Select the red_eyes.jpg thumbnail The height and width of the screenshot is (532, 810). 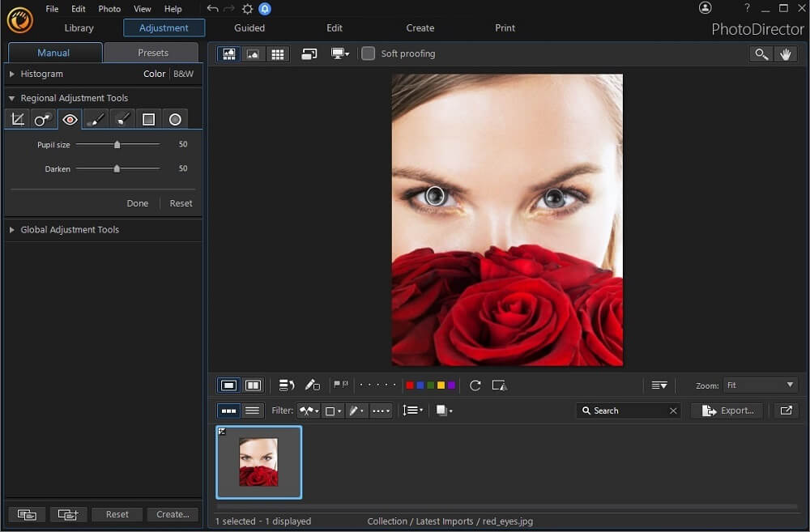(x=258, y=462)
